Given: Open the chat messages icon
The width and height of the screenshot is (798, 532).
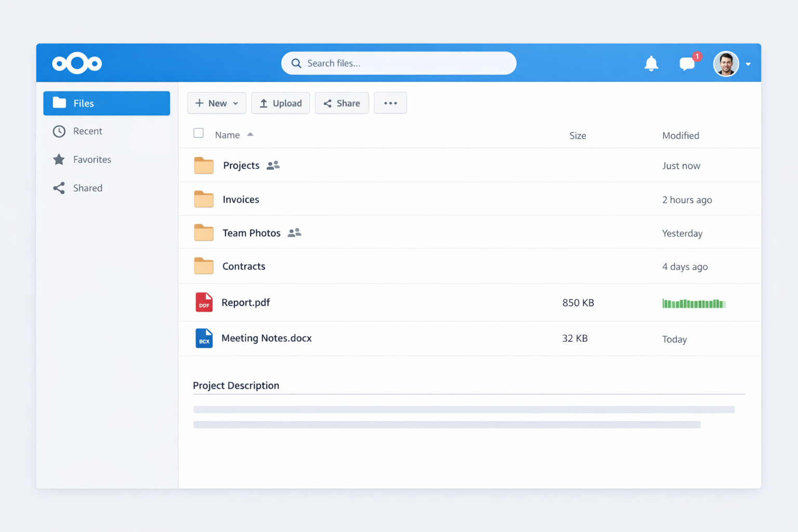Looking at the screenshot, I should tap(687, 64).
